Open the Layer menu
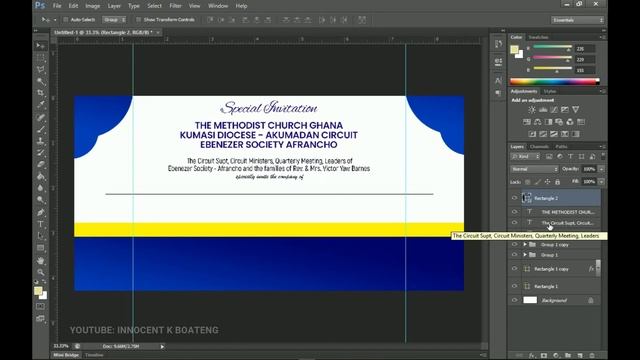This screenshot has height=360, width=640. coord(114,6)
